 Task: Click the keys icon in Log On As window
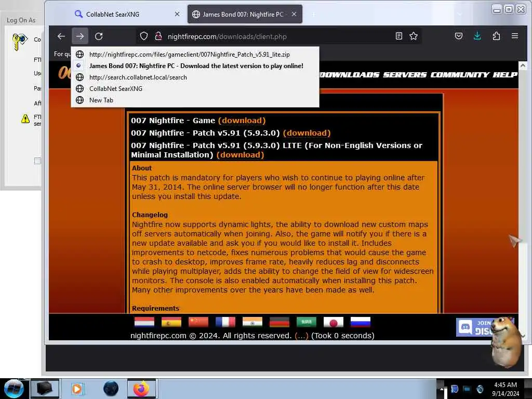[x=20, y=42]
